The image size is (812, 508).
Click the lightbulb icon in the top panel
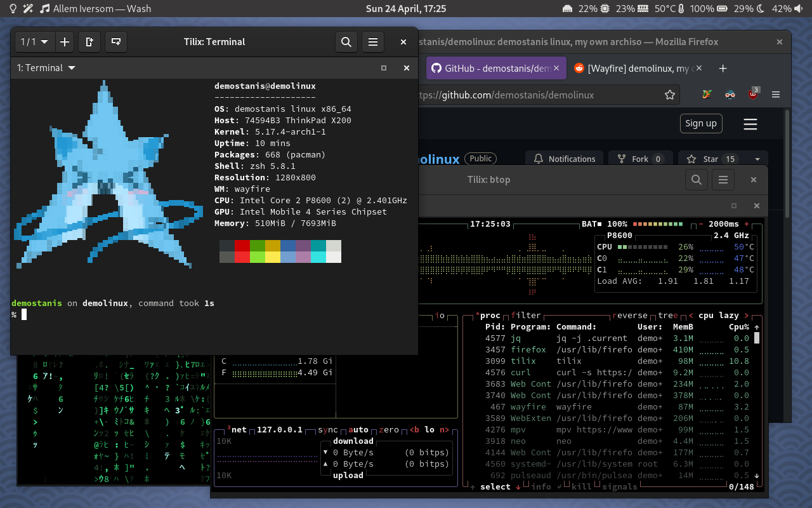click(13, 9)
